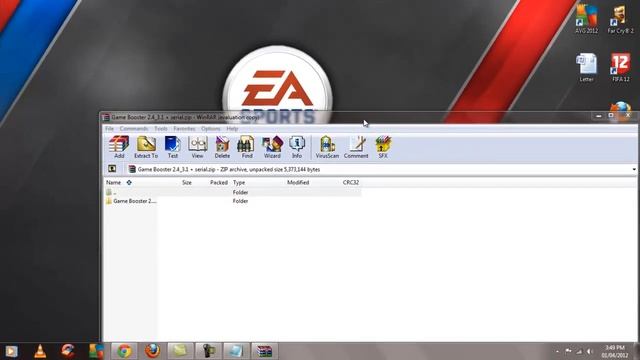Launch the Wizard tool
The width and height of the screenshot is (640, 360).
tap(272, 147)
